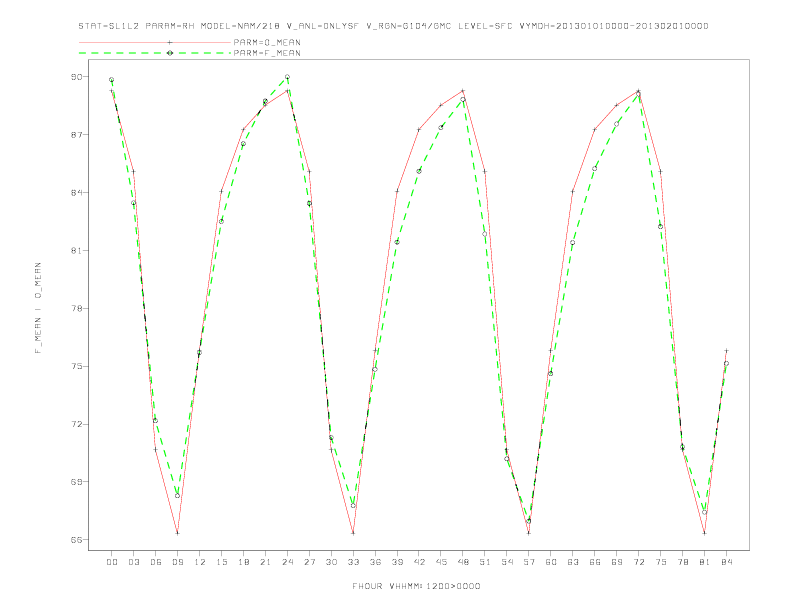Click the x-axis tick label 33
Viewport: 792px width, 612px height.
point(353,562)
